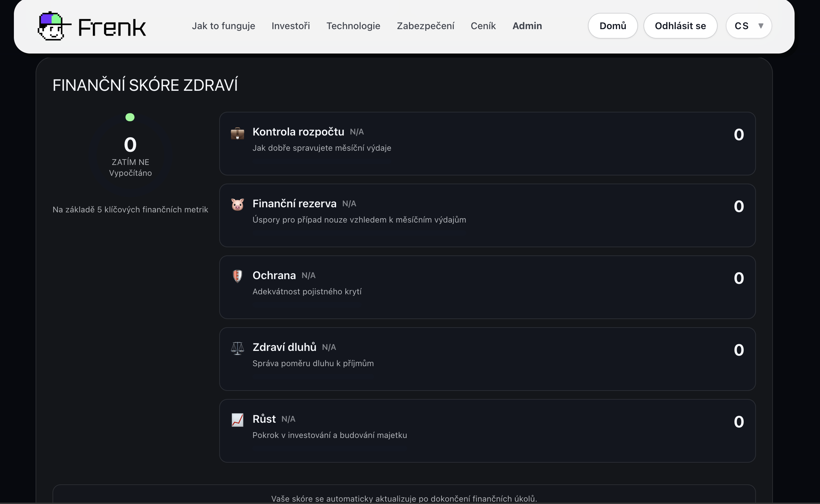This screenshot has height=504, width=820.
Task: Navigate to Zabezpečení section
Action: click(425, 26)
